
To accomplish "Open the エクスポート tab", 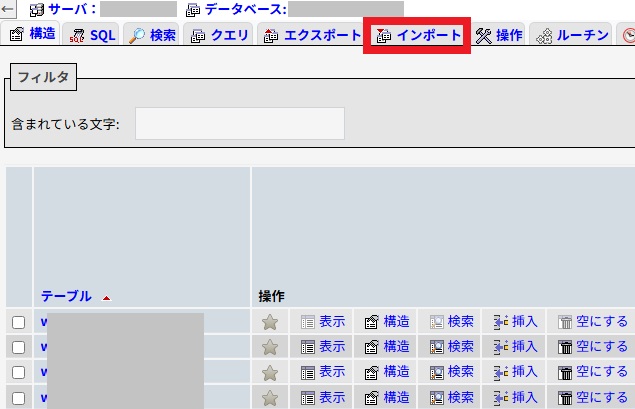I will point(312,35).
